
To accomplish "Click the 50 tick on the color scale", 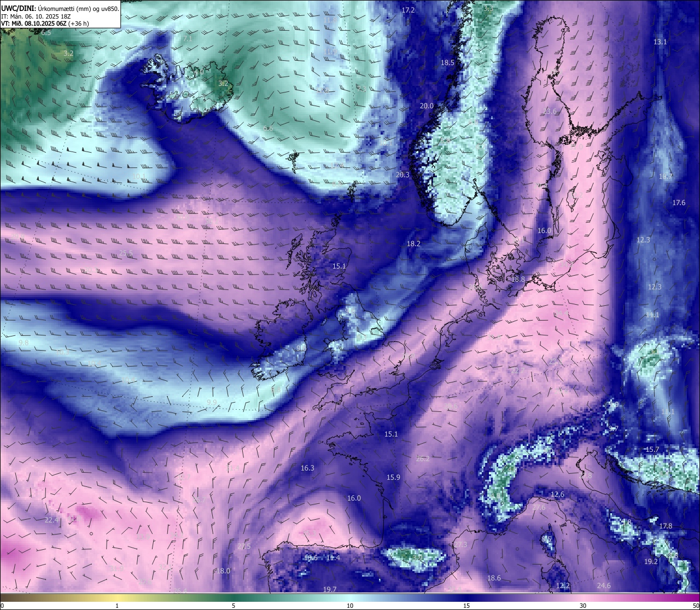I will point(696,606).
